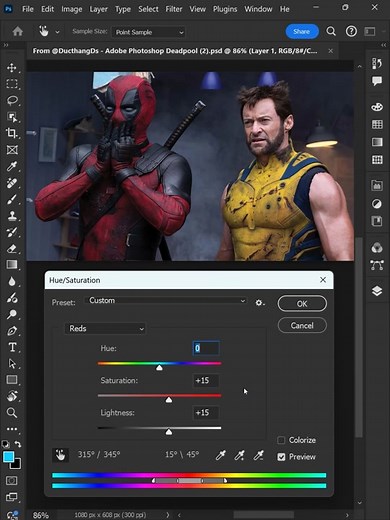This screenshot has width=390, height=520.
Task: Reset default foreground and background colors
Action: click(6, 444)
